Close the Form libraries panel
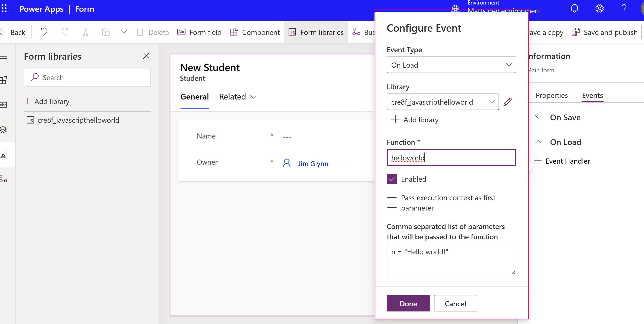 [146, 56]
